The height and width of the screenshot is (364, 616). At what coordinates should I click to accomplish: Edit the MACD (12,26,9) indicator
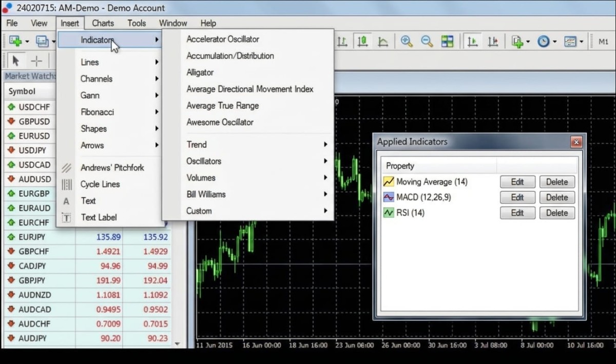click(x=517, y=197)
